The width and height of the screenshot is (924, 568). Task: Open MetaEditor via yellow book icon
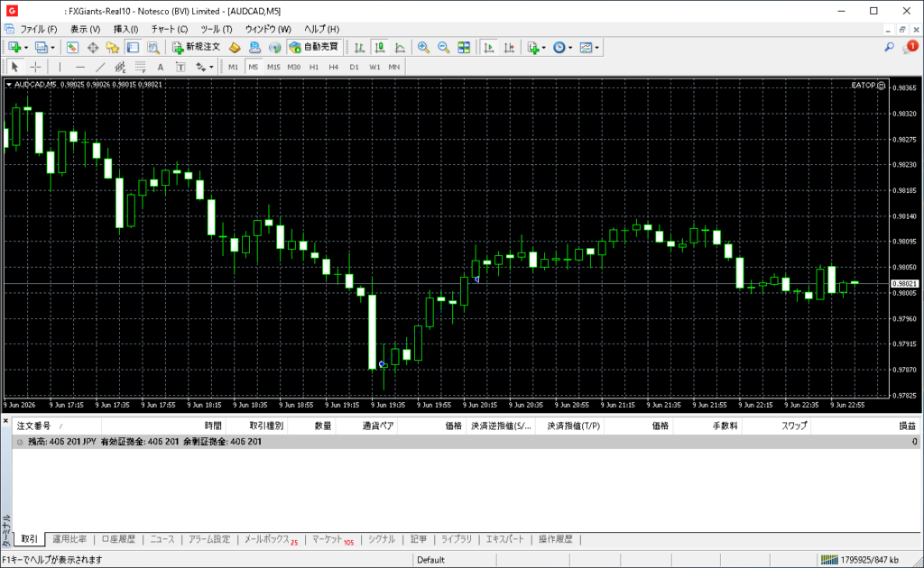point(235,48)
